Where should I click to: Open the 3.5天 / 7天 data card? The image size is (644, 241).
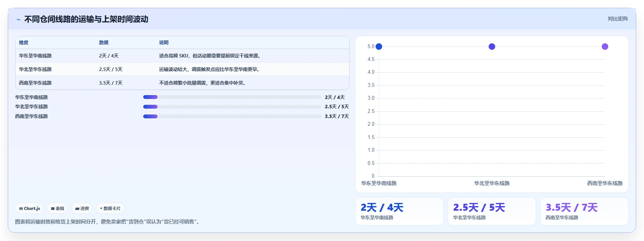584,211
